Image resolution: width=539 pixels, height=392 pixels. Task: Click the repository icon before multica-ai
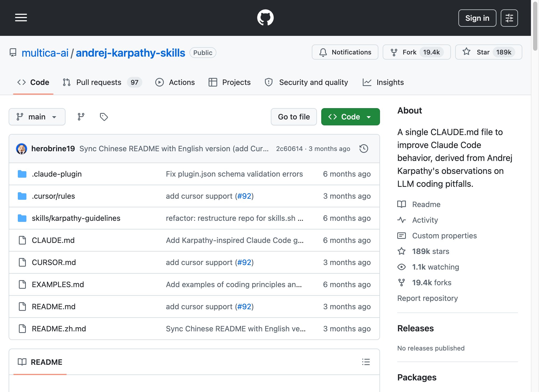pos(13,53)
